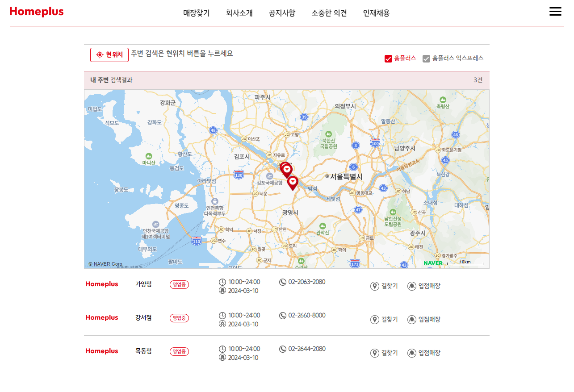Click the clock icon in 강서점 row

tap(222, 316)
